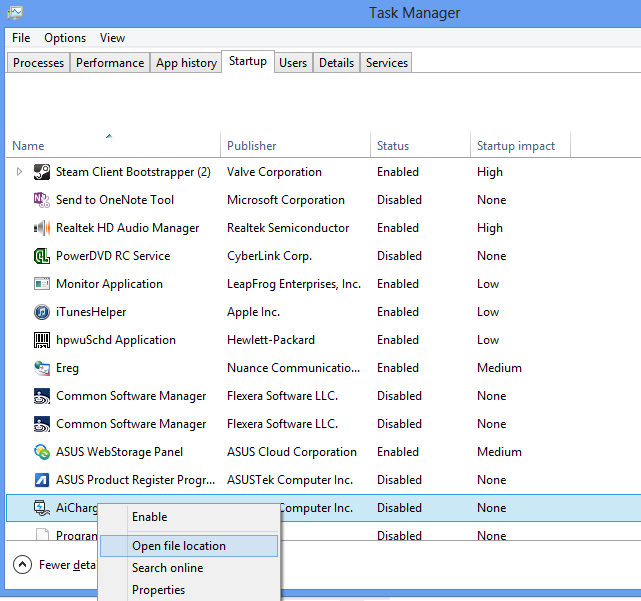Switch to the App history tab
The height and width of the screenshot is (601, 641).
186,63
